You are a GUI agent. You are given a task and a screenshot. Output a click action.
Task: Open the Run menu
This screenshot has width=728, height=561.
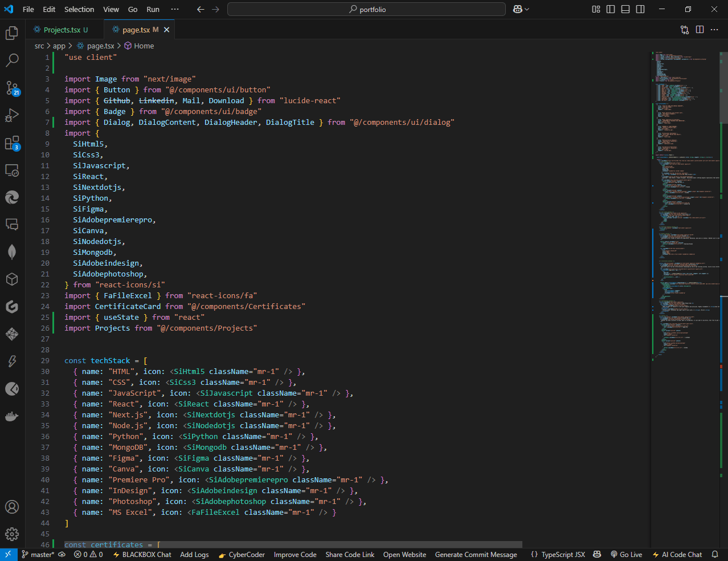153,9
